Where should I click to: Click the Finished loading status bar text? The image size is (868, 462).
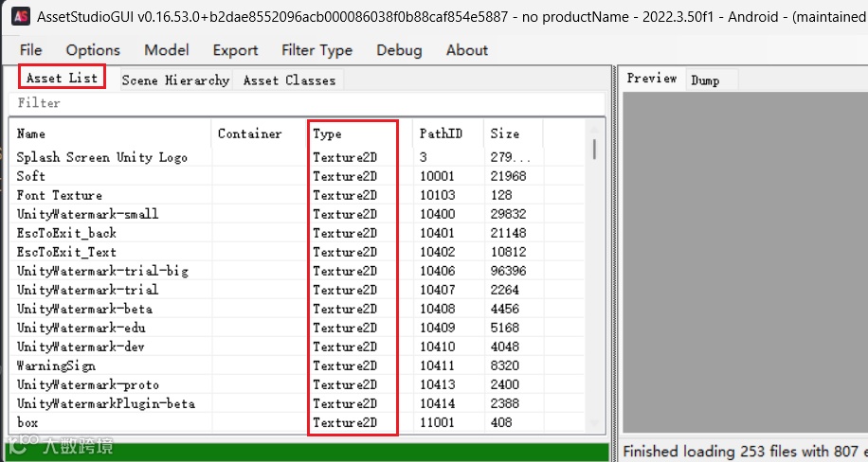pyautogui.click(x=745, y=452)
